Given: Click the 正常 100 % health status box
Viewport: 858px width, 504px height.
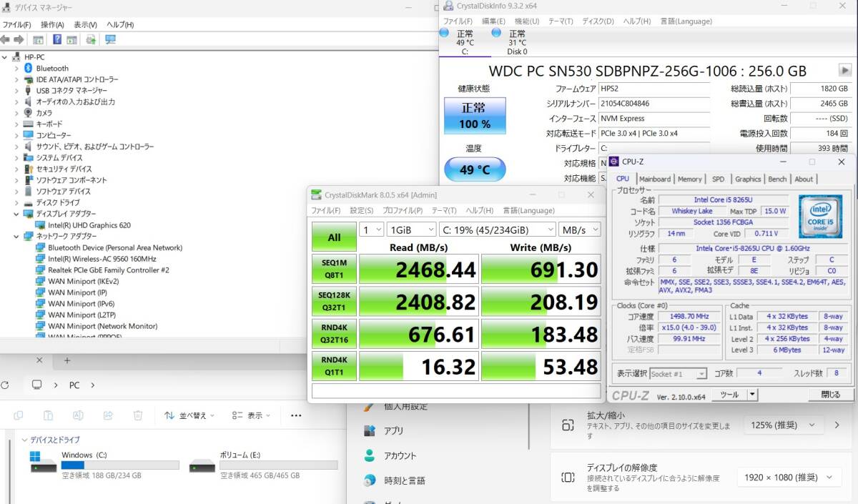Looking at the screenshot, I should click(474, 116).
